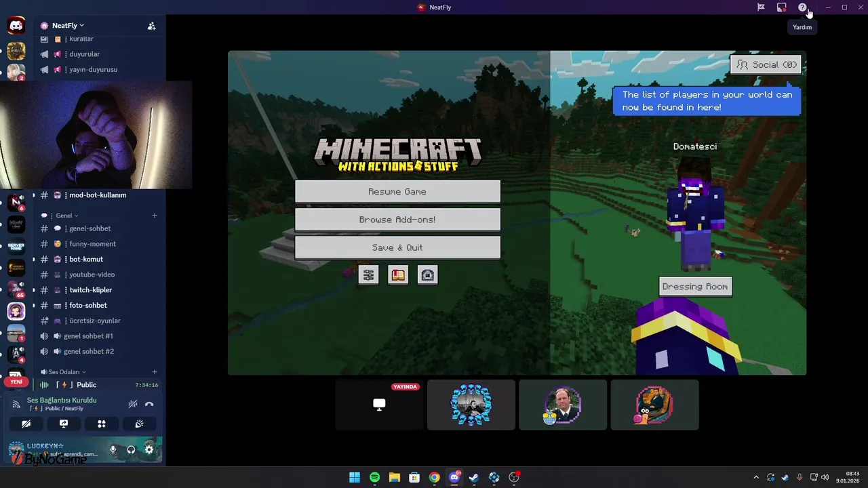The image size is (868, 488).
Task: Expand threads arrow beside mod-bot-kullanım
Action: click(34, 195)
